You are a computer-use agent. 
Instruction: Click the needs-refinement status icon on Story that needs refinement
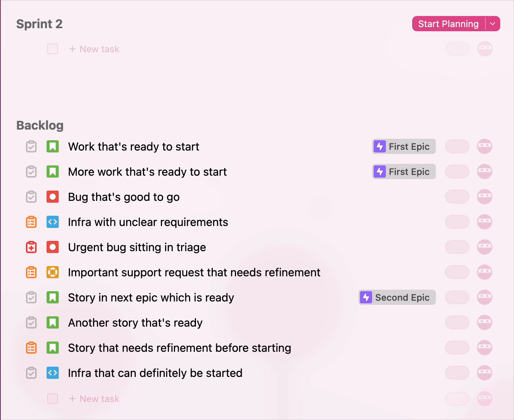(31, 348)
